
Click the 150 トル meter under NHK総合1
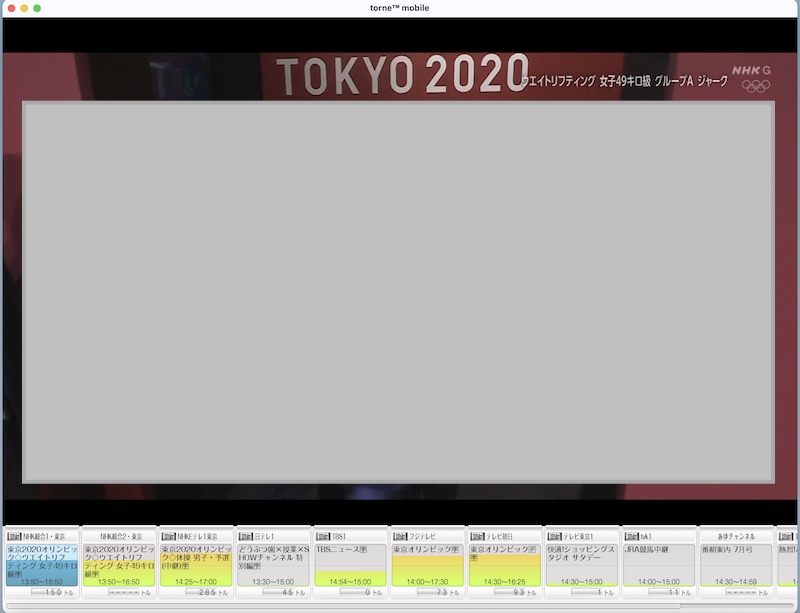(x=52, y=592)
